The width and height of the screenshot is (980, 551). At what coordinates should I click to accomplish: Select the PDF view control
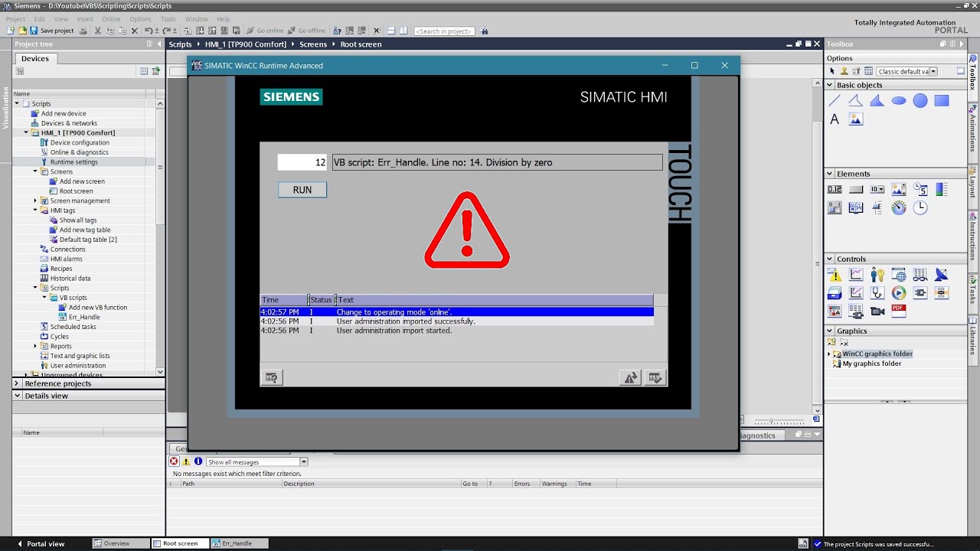click(899, 311)
